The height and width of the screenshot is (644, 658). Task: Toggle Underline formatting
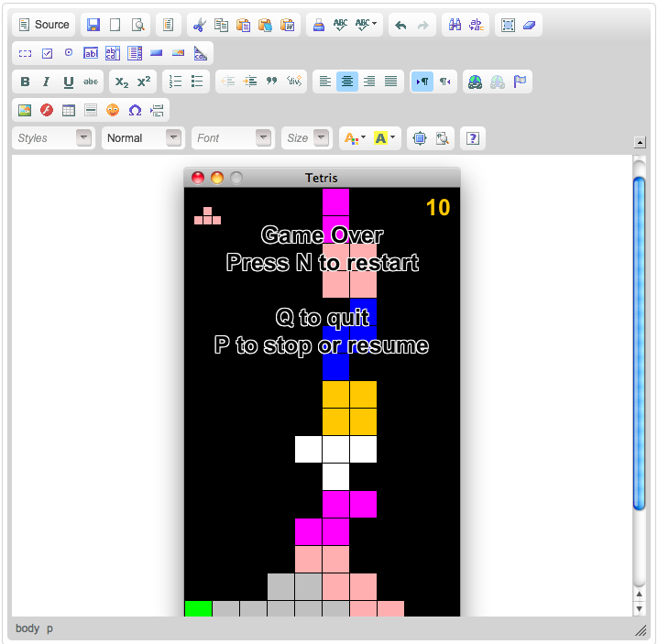pos(69,82)
